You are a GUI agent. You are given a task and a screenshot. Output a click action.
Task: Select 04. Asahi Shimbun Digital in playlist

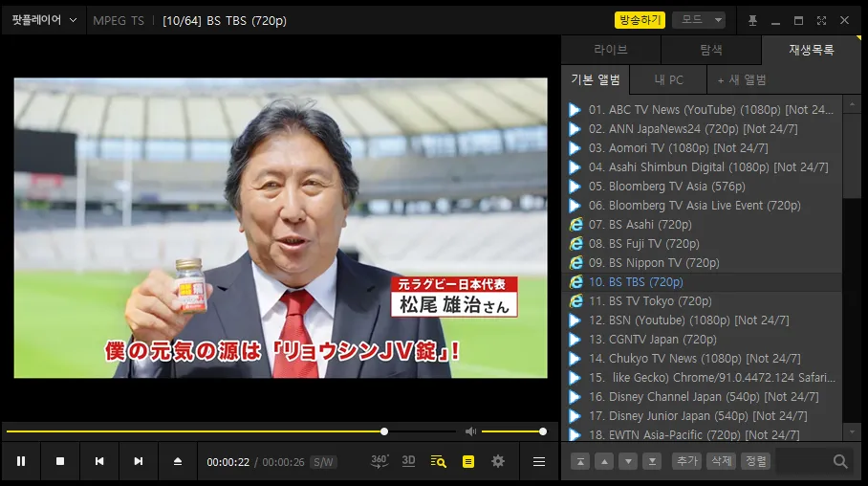pos(702,167)
